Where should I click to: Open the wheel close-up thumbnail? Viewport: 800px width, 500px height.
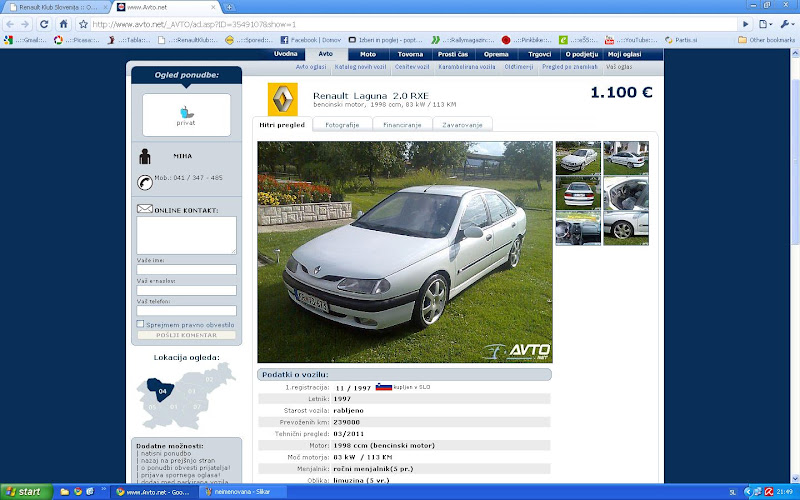[626, 229]
